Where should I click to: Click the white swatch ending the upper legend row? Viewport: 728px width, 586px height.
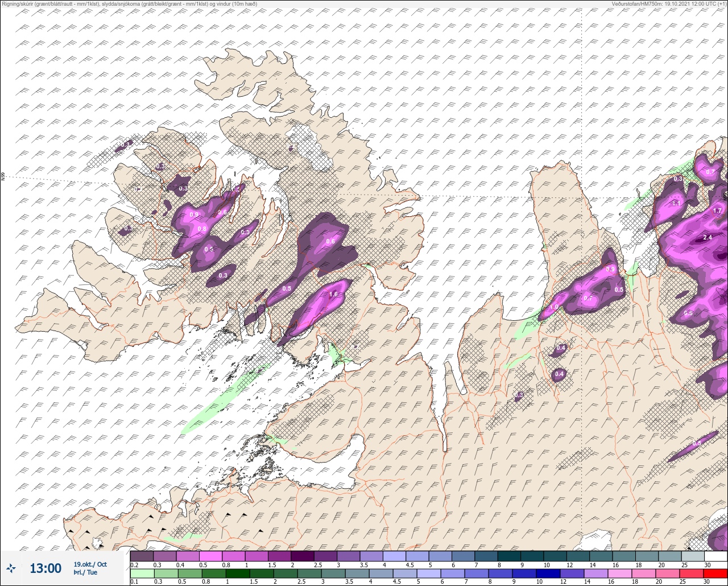(x=715, y=556)
